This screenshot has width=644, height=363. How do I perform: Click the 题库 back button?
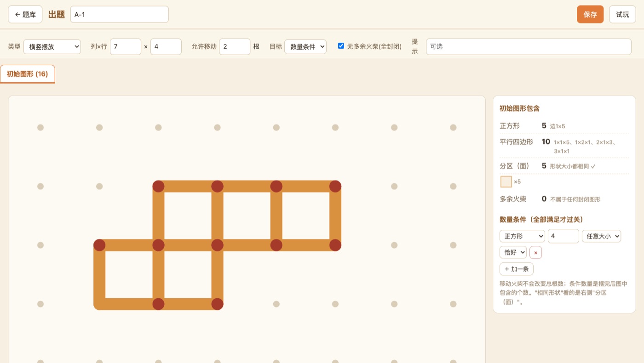pyautogui.click(x=25, y=14)
